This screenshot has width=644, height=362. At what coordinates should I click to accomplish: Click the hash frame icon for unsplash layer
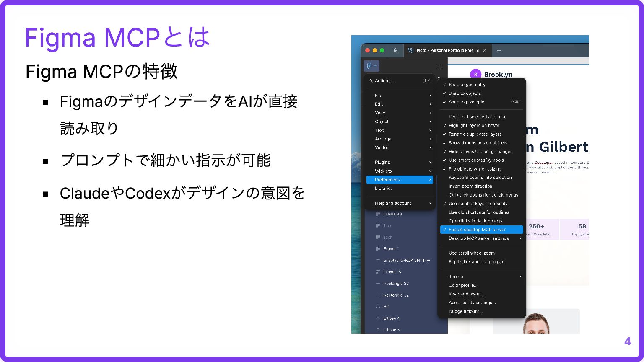pos(378,260)
